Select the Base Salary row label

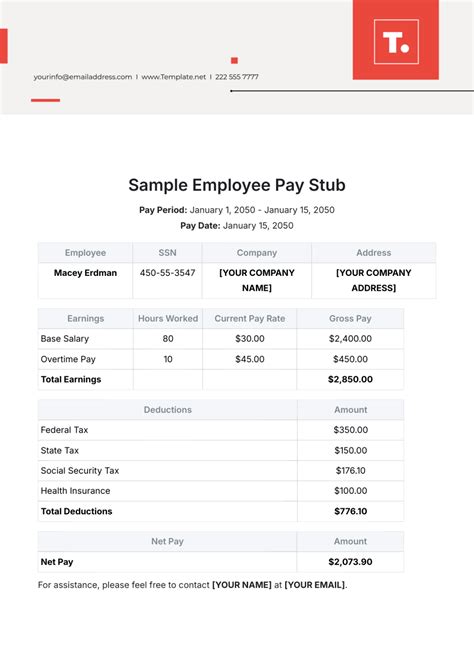click(x=65, y=339)
